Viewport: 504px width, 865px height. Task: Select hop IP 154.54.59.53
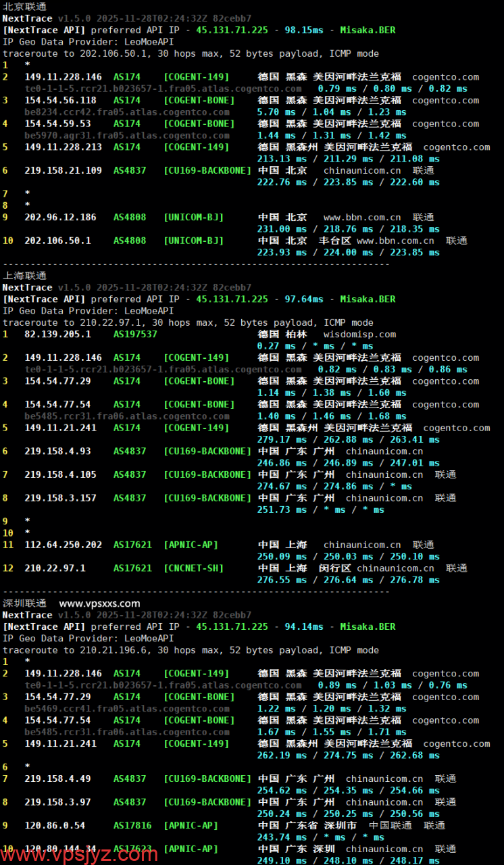coord(58,124)
